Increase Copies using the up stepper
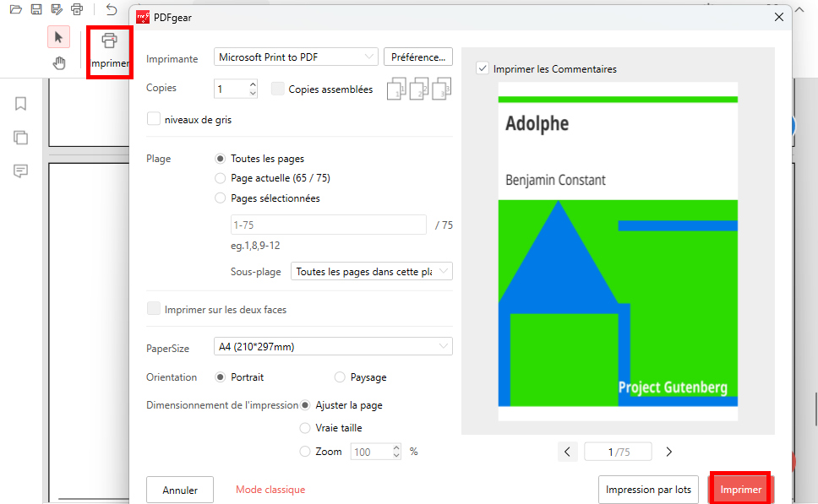The image size is (818, 504). click(252, 84)
